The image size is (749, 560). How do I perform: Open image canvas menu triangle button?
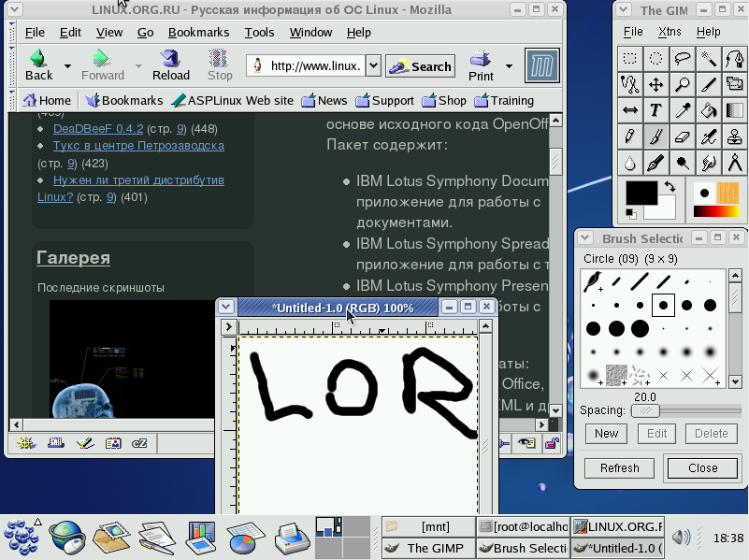tap(229, 327)
